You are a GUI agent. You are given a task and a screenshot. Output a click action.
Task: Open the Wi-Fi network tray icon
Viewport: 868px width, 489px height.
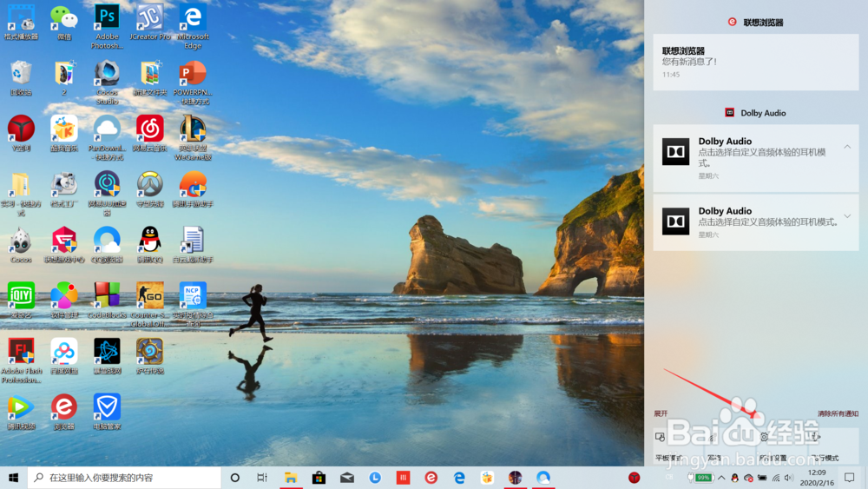click(776, 478)
